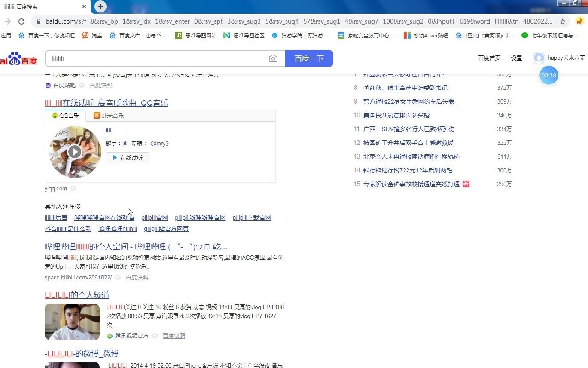Open the lili song title link
This screenshot has width=588, height=368.
point(108,130)
